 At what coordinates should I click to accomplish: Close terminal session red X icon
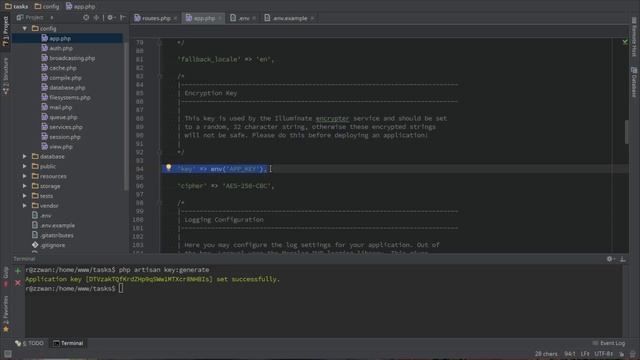[18, 282]
